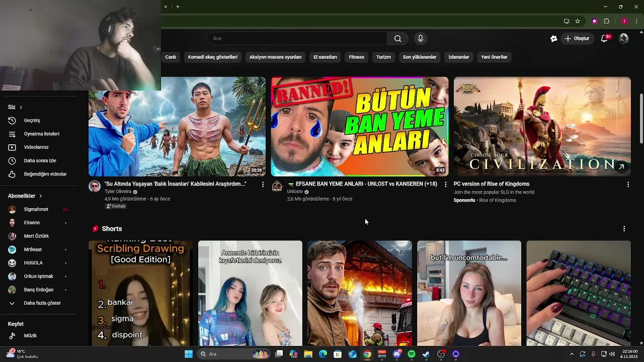Open the notifications bell
This screenshot has height=362, width=644.
[x=605, y=38]
